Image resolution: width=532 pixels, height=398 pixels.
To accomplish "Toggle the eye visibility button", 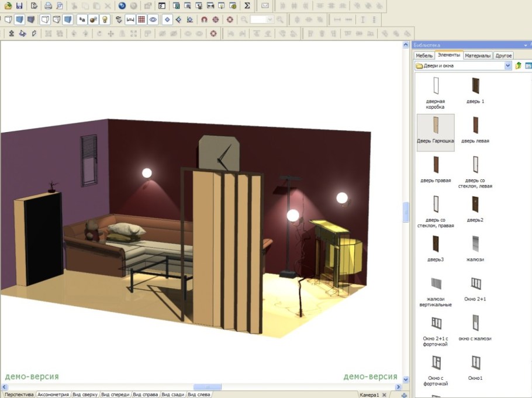I will (153, 19).
